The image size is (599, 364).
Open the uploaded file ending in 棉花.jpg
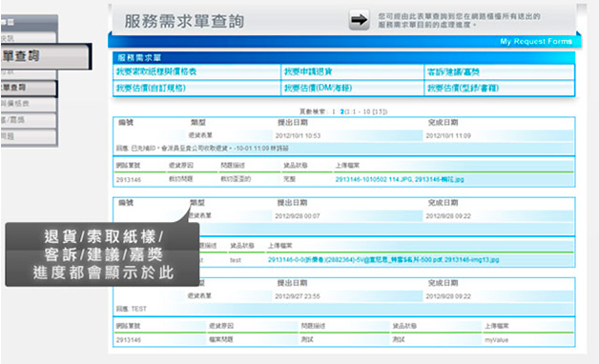[x=440, y=179]
